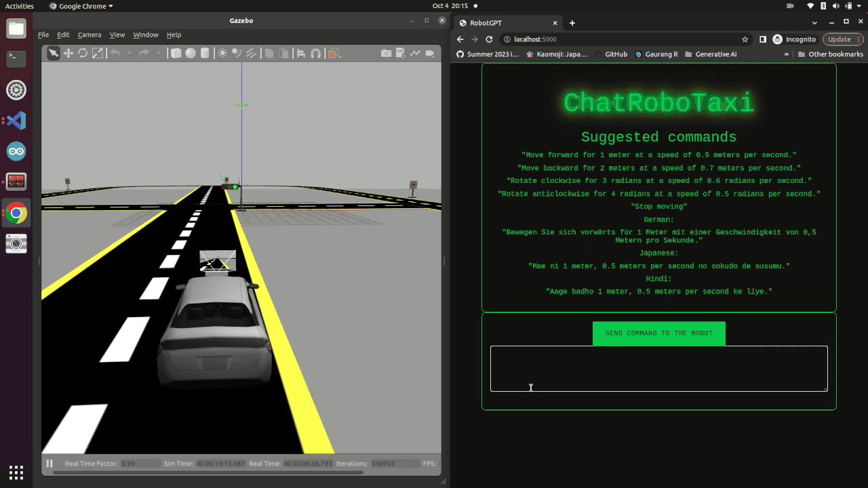The image size is (868, 488).
Task: Click the copy icon in Gazebo toolbar
Action: (269, 54)
